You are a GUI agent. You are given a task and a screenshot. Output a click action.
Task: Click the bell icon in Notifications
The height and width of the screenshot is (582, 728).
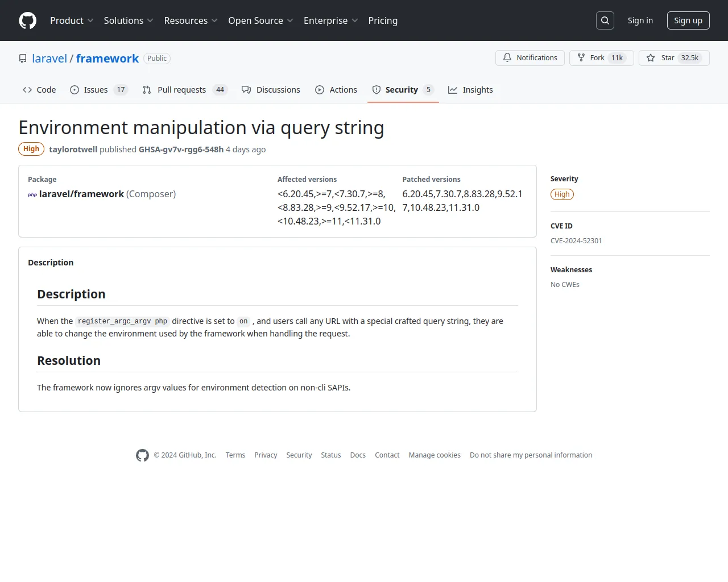507,57
